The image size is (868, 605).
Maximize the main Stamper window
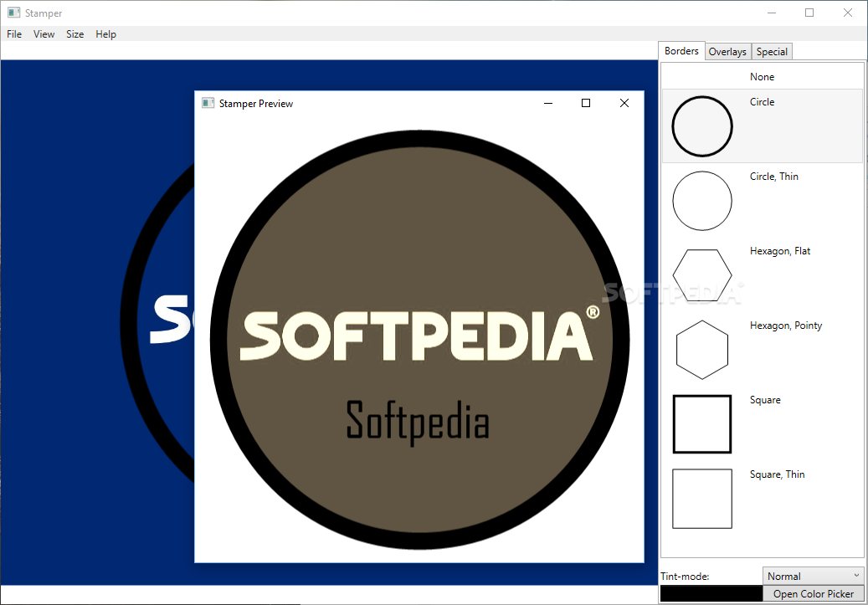(809, 13)
